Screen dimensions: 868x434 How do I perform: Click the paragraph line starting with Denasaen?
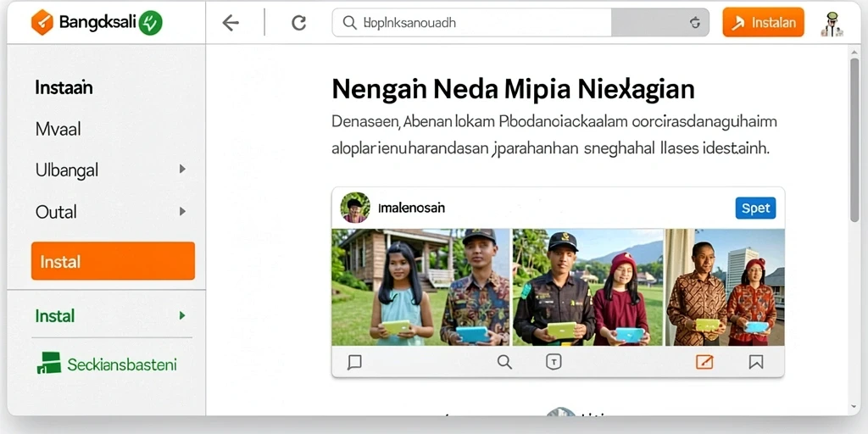click(x=554, y=120)
